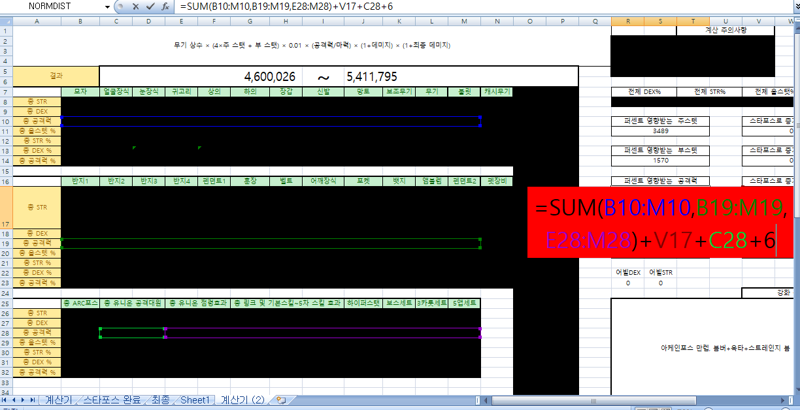
Task: Select the highlighted column S header
Action: [660, 21]
